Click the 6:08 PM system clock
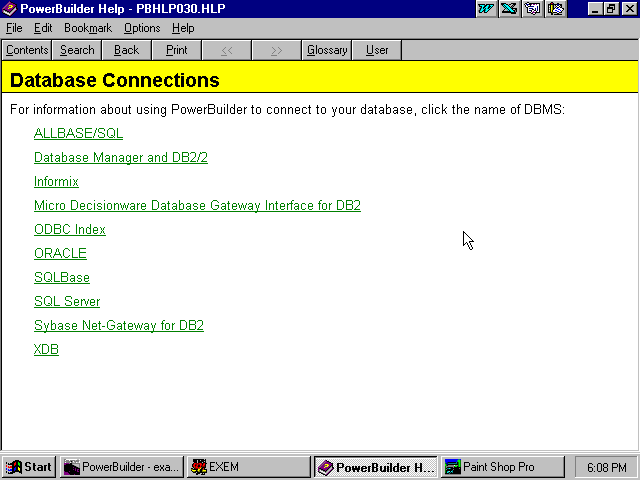 [x=607, y=467]
